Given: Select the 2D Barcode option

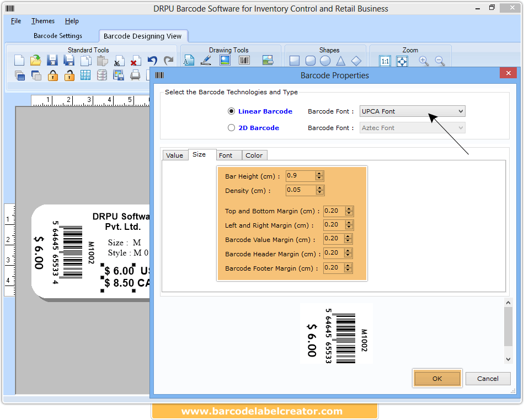Looking at the screenshot, I should point(231,128).
